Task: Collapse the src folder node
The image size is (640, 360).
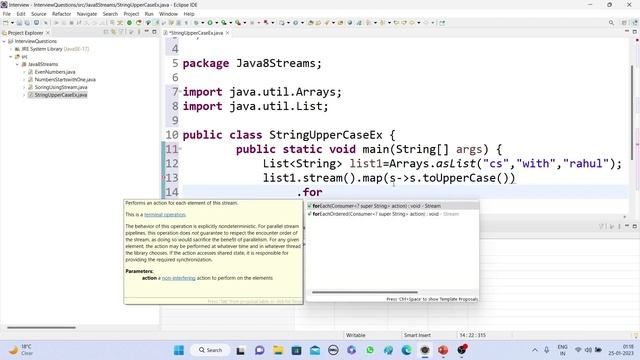Action: click(x=11, y=57)
